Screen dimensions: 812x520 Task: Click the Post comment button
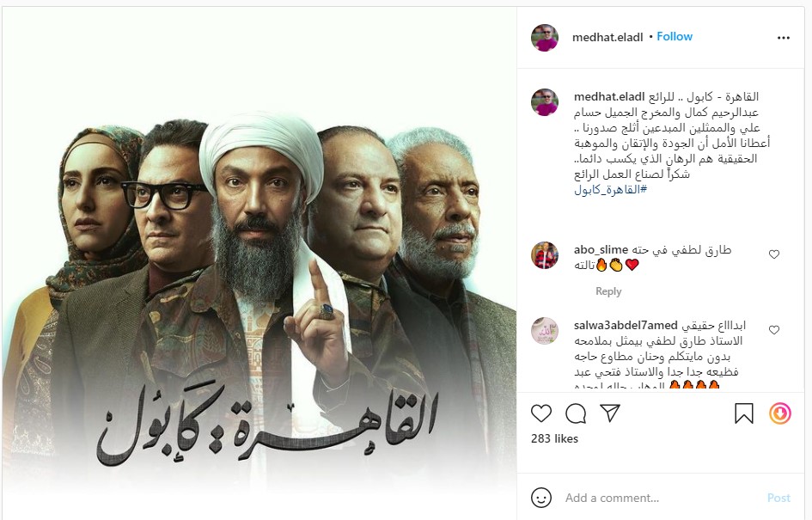[x=778, y=498]
